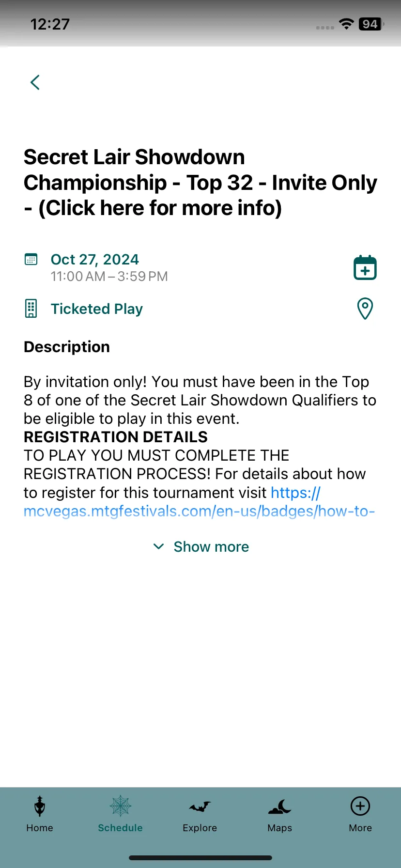Tap the Home tab lantern icon
Viewport: 401px width, 868px height.
coord(40,806)
